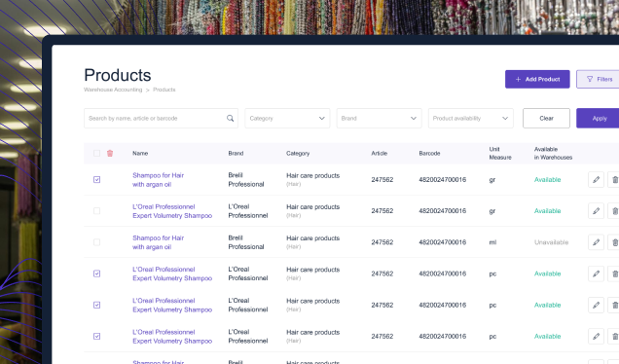Click the Add Product button
619x364 pixels.
tap(537, 79)
